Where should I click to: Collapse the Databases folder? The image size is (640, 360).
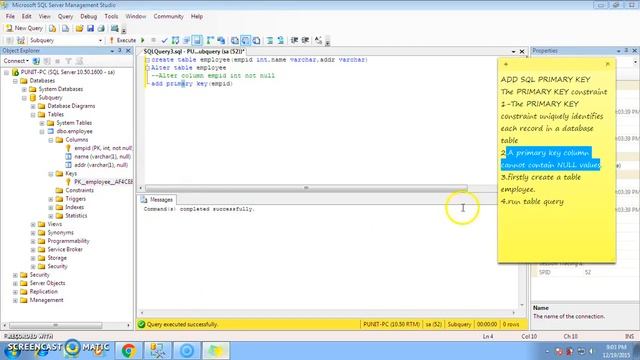[x=15, y=81]
